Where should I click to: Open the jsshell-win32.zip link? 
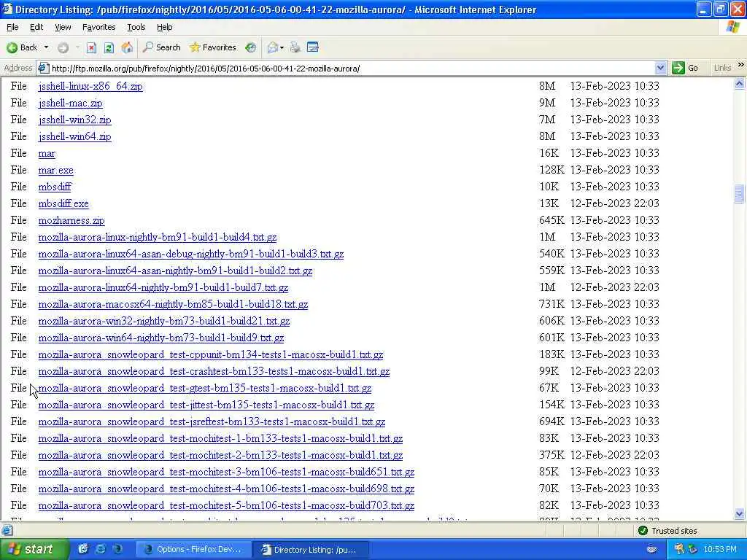pyautogui.click(x=75, y=120)
